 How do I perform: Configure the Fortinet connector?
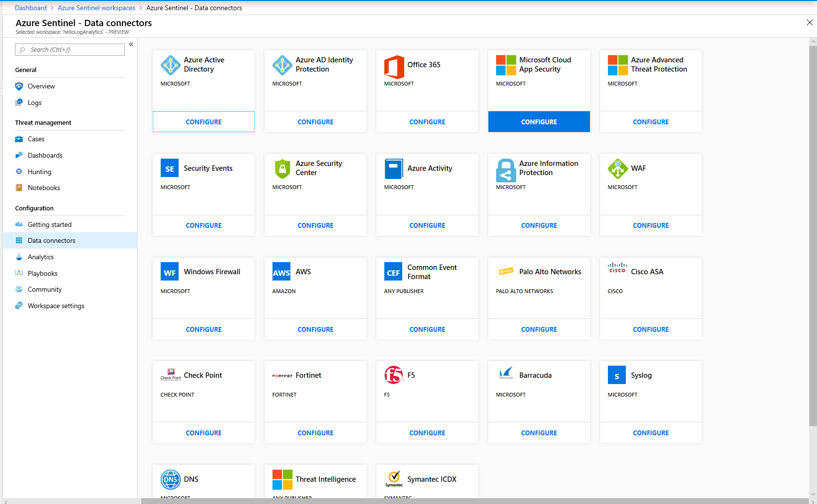click(316, 433)
